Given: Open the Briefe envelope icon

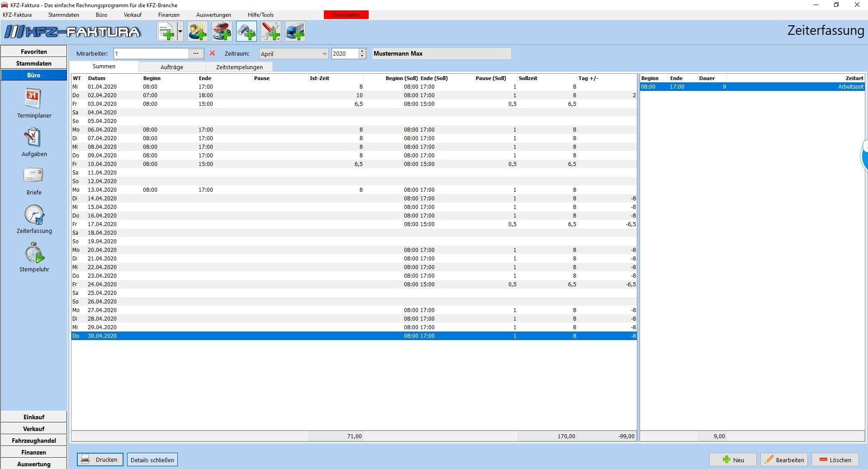Looking at the screenshot, I should 33,175.
